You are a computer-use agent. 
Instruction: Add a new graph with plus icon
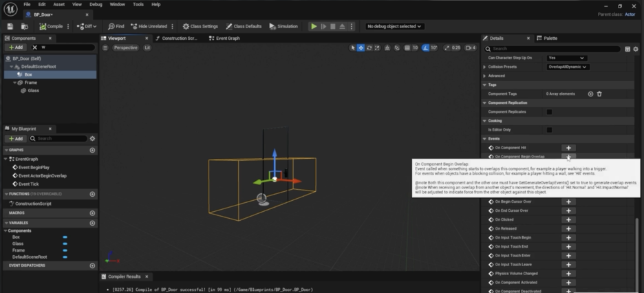pyautogui.click(x=92, y=150)
